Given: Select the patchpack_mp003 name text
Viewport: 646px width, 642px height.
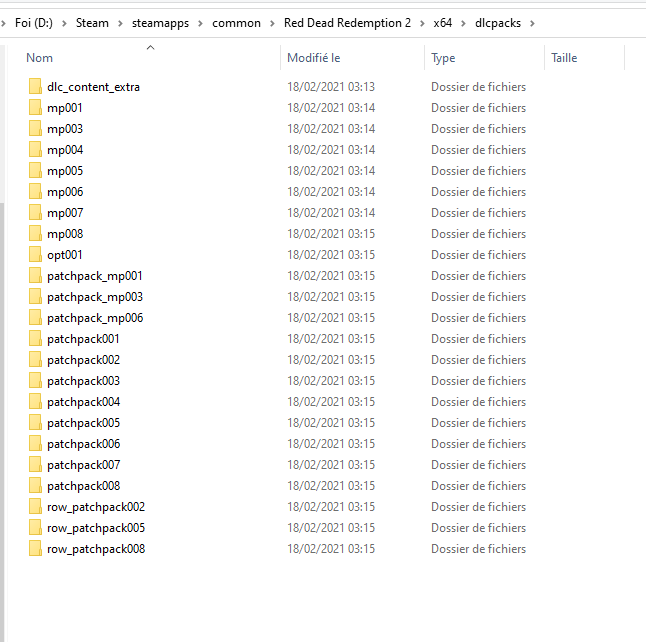Looking at the screenshot, I should 95,297.
